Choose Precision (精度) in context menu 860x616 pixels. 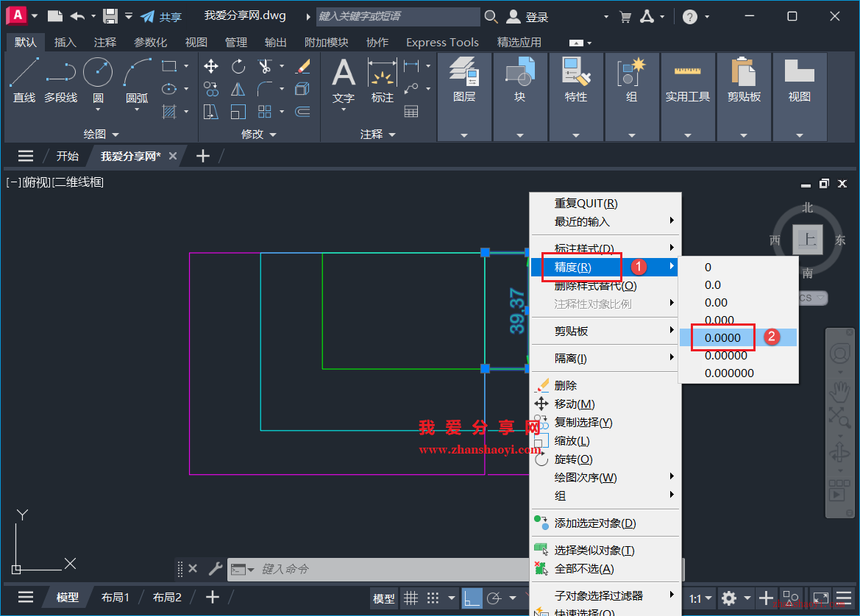click(x=606, y=267)
